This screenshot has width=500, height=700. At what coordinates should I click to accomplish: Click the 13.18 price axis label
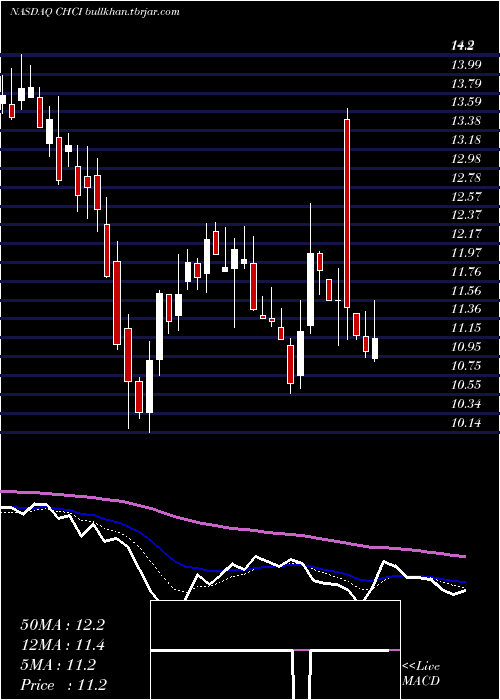[466, 140]
